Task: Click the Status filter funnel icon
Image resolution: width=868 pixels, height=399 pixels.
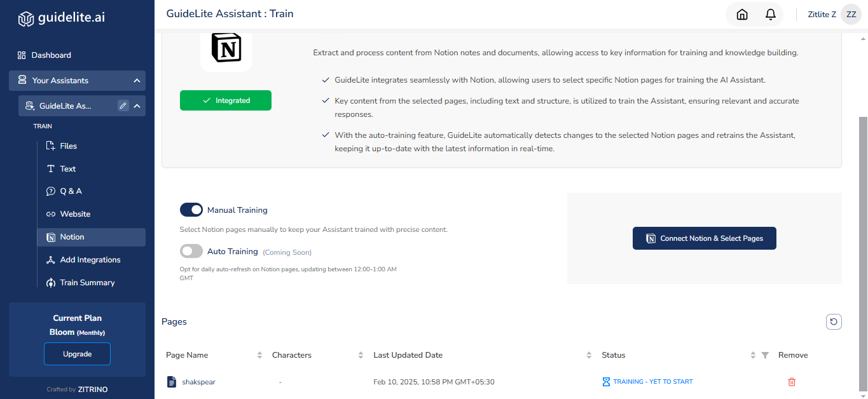Action: (765, 355)
